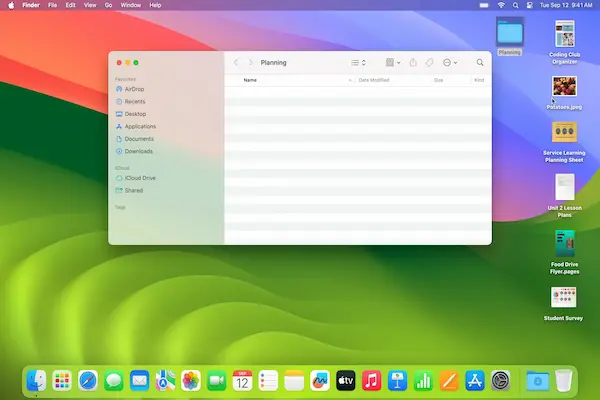Open Maps from the Dock
600x400 pixels.
pyautogui.click(x=165, y=380)
